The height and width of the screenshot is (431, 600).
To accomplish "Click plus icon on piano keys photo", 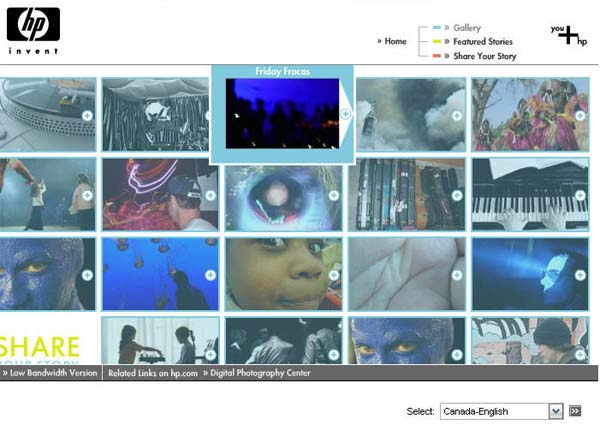I will tap(580, 195).
